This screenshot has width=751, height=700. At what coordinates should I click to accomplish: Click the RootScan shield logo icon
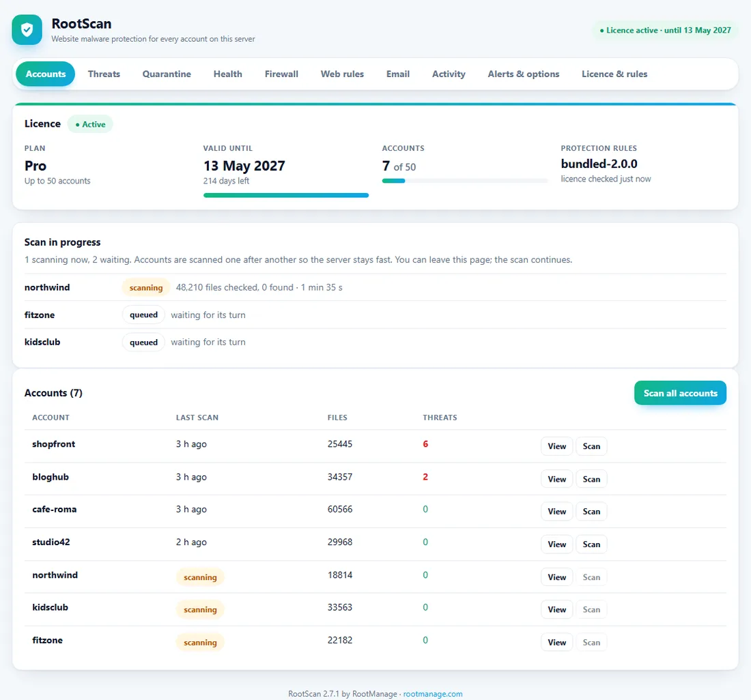27,29
